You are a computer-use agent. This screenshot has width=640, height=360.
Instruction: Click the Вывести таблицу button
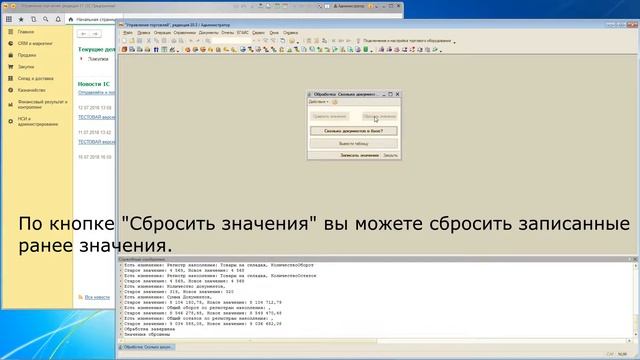[x=353, y=144]
